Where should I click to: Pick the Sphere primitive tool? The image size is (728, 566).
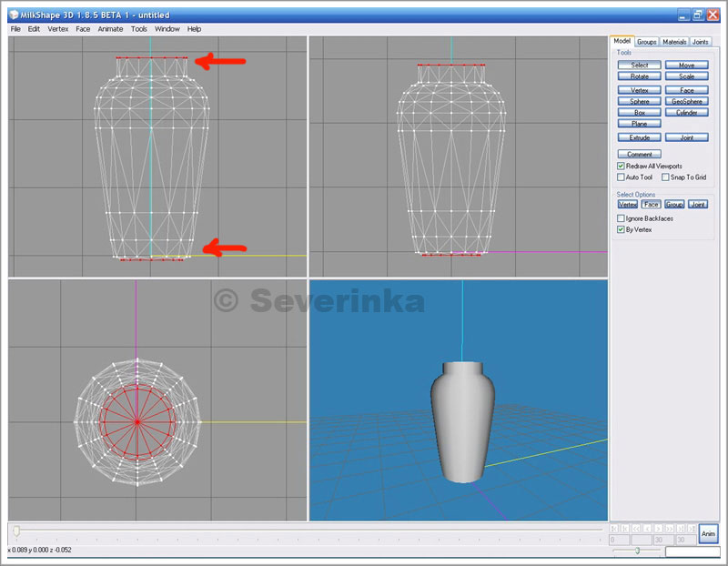[640, 102]
